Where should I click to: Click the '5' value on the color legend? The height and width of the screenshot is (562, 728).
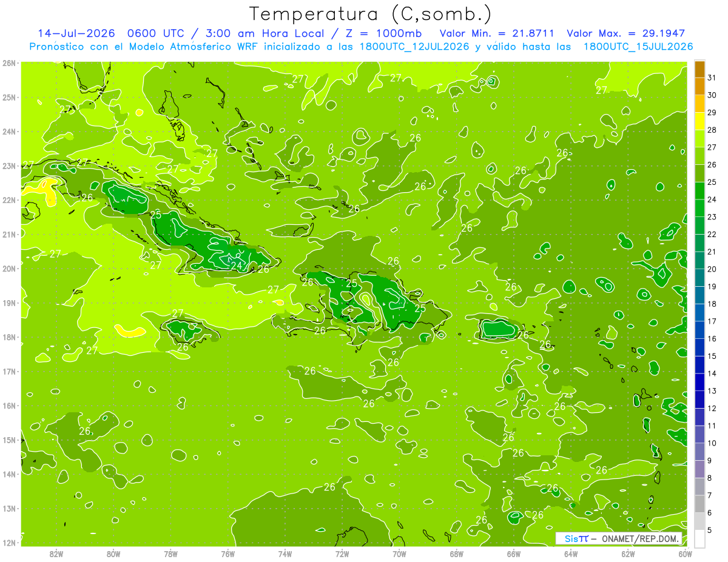coord(710,530)
